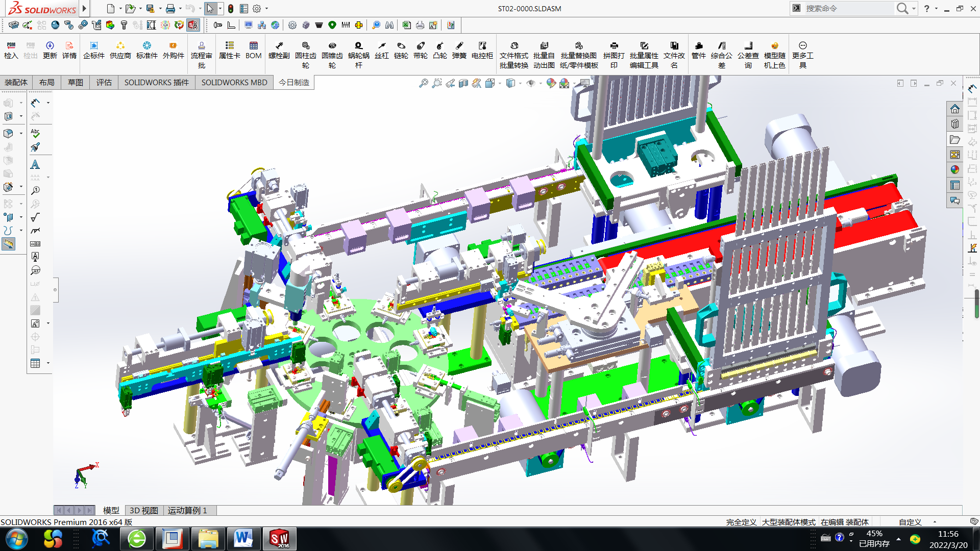This screenshot has width=980, height=551.
Task: Switch to the 布局 tab
Action: (x=46, y=83)
